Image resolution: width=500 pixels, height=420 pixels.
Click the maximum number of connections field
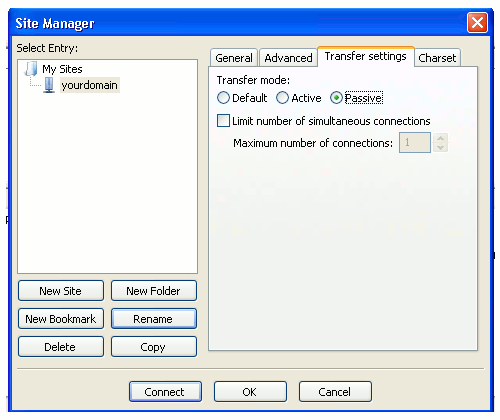[415, 143]
